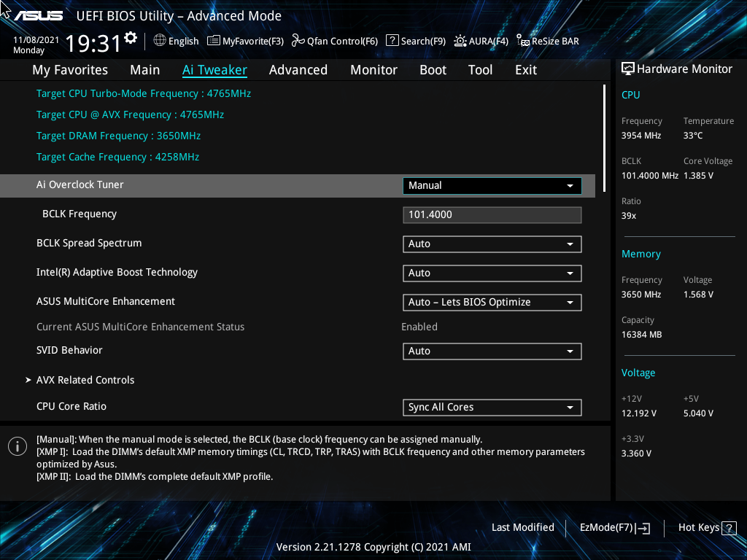
Task: Click memory voltage 1.568 V value
Action: 698,295
